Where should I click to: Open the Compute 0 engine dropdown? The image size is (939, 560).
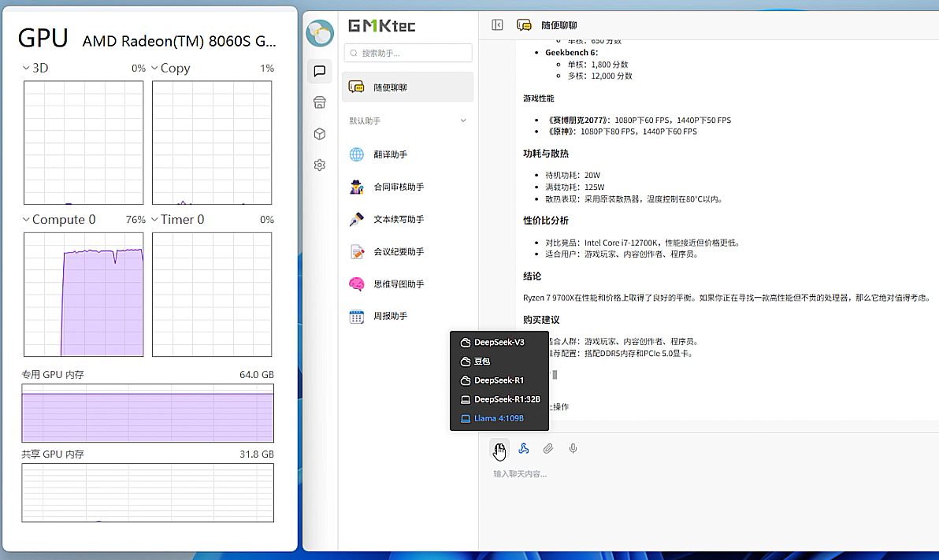27,220
